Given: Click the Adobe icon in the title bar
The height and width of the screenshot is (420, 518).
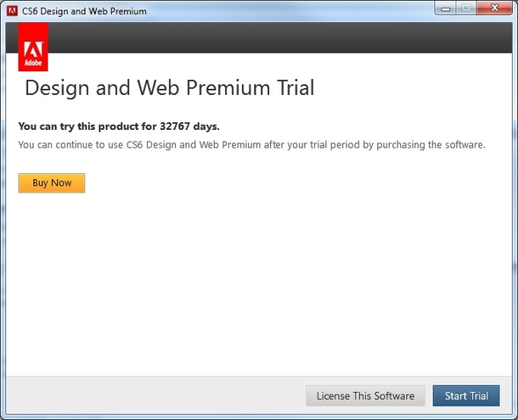Looking at the screenshot, I should pos(12,11).
